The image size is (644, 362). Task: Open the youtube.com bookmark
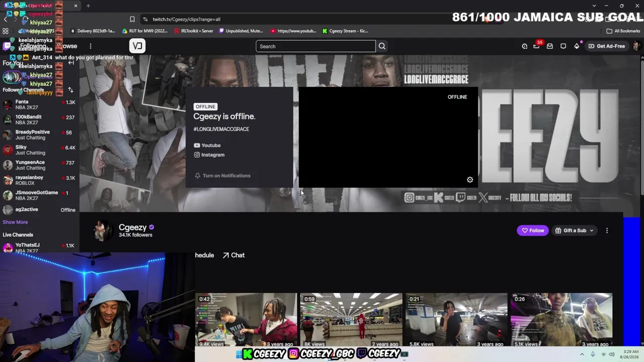(x=293, y=31)
